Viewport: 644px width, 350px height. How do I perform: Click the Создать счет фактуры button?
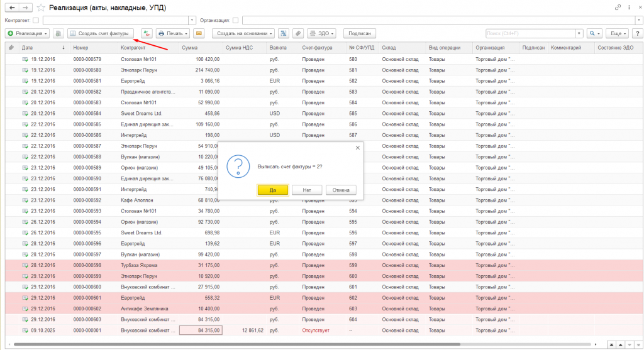100,33
